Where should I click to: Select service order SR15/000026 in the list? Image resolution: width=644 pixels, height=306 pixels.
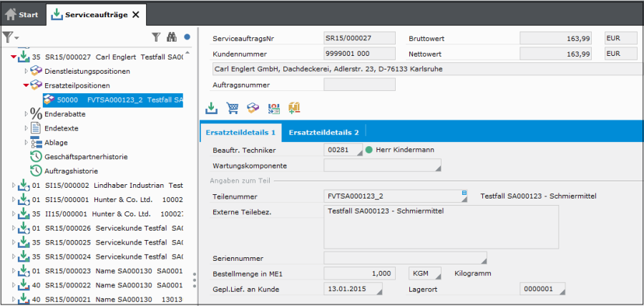[x=70, y=228]
